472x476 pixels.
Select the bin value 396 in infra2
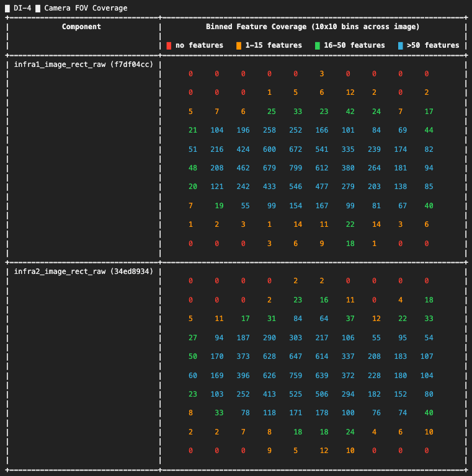[x=243, y=375]
